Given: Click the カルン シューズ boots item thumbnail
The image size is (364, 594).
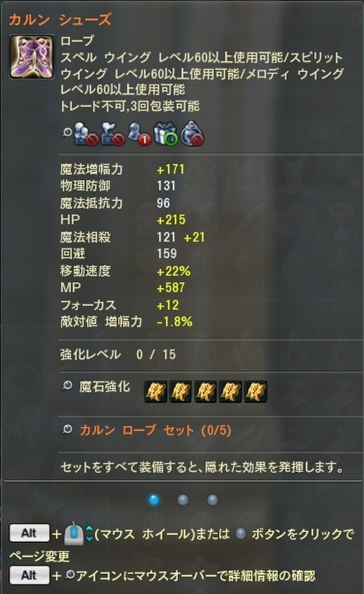Looking at the screenshot, I should pos(32,57).
